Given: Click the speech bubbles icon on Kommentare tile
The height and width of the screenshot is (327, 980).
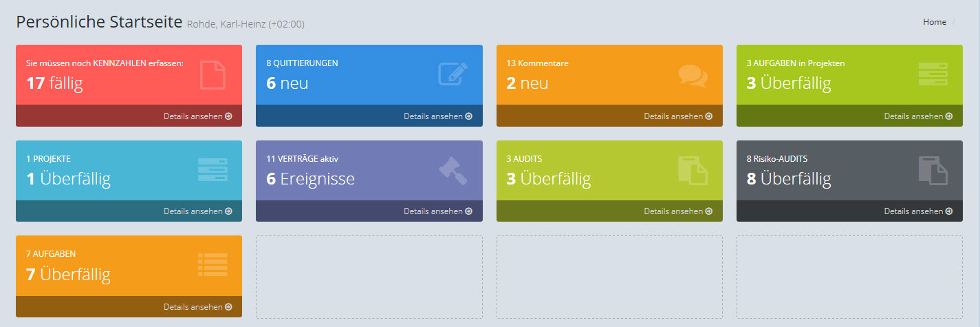Looking at the screenshot, I should (693, 74).
